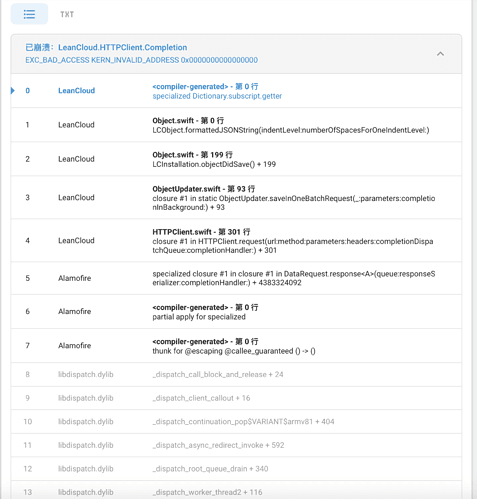Select _dispatch_worker_thread2 + 116 frame
Image resolution: width=477 pixels, height=499 pixels.
(207, 492)
